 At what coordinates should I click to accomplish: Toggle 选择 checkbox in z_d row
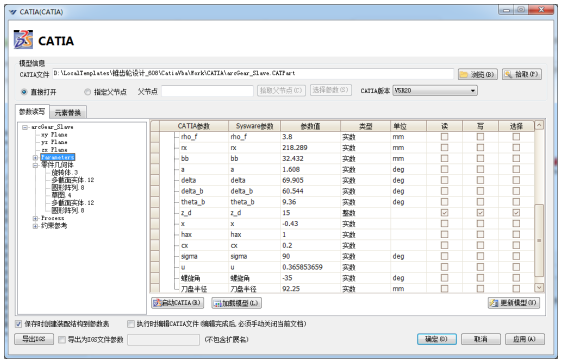(516, 213)
